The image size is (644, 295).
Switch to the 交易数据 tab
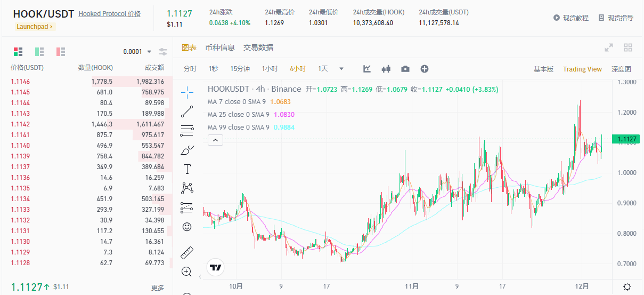258,47
